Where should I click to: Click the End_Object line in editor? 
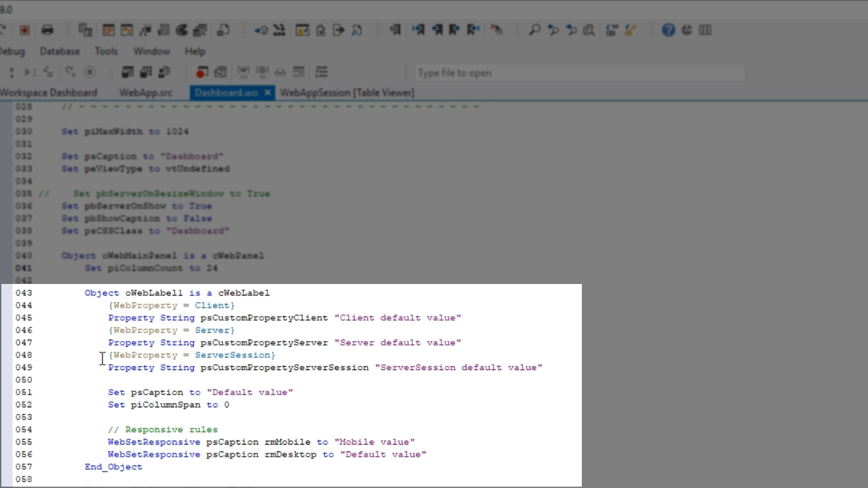114,467
